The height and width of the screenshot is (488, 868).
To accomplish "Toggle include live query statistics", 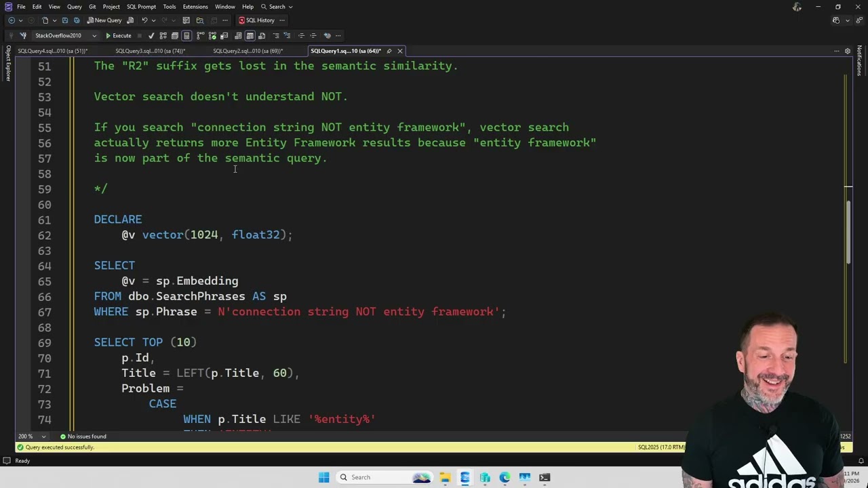I will [212, 35].
